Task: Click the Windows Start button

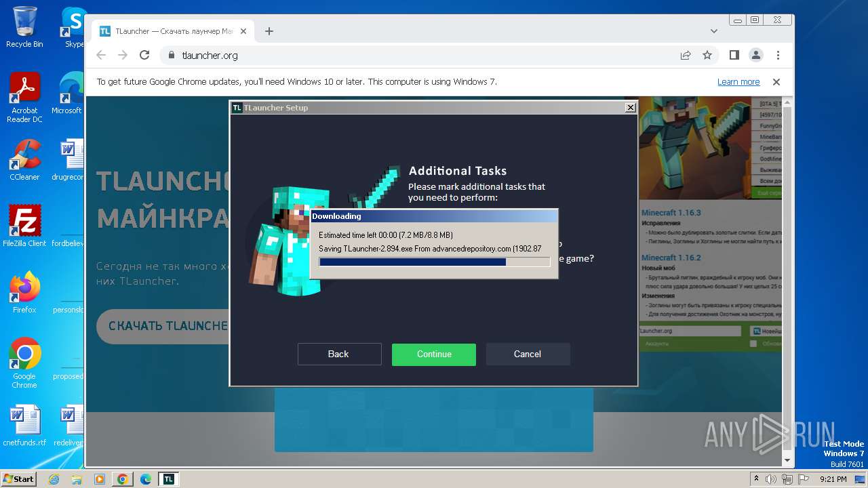Action: pyautogui.click(x=18, y=479)
